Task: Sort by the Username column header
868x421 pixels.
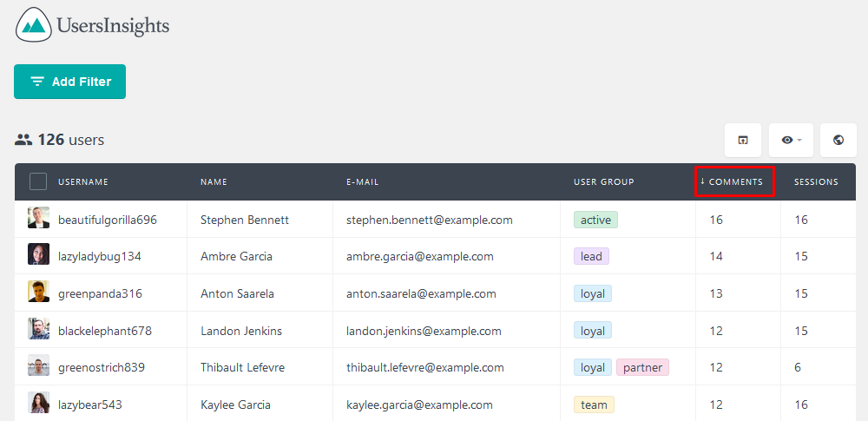Action: tap(83, 181)
